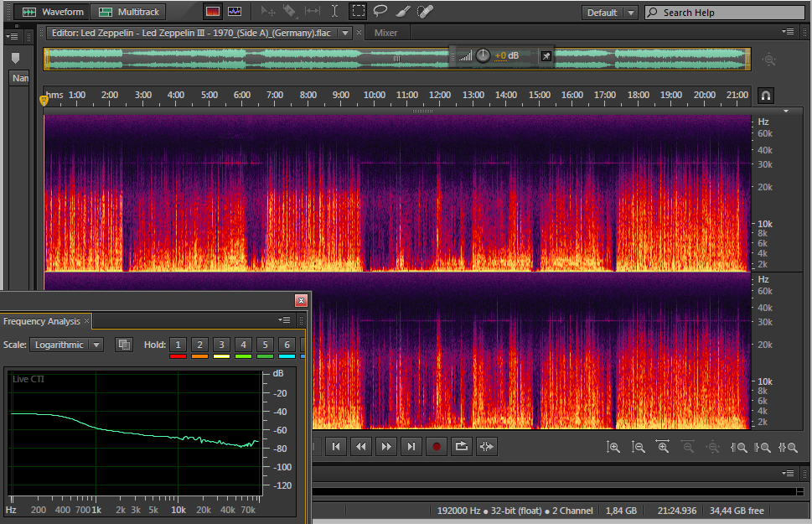812x524 pixels.
Task: Open the Scale Logarithmic dropdown
Action: (x=67, y=345)
